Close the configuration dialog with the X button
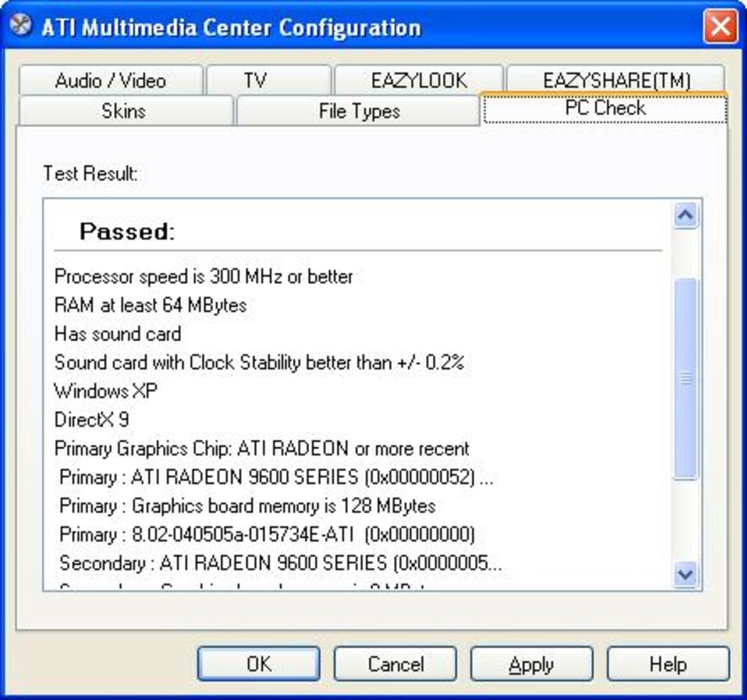 tap(720, 26)
